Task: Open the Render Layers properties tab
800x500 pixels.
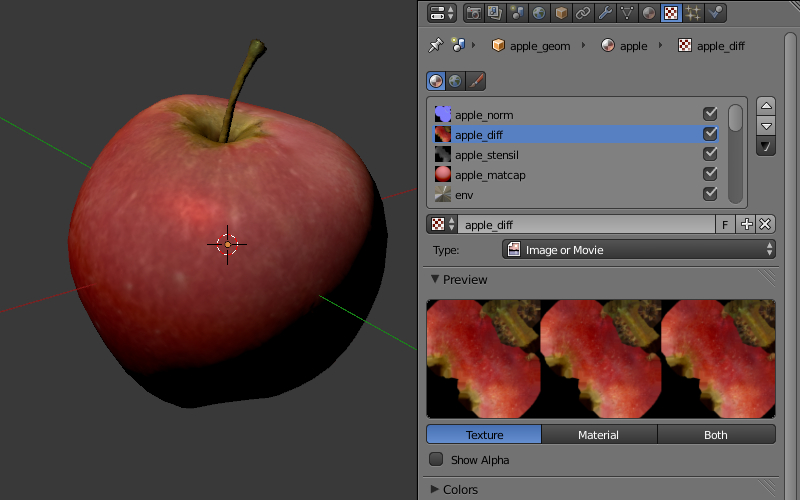Action: [495, 13]
